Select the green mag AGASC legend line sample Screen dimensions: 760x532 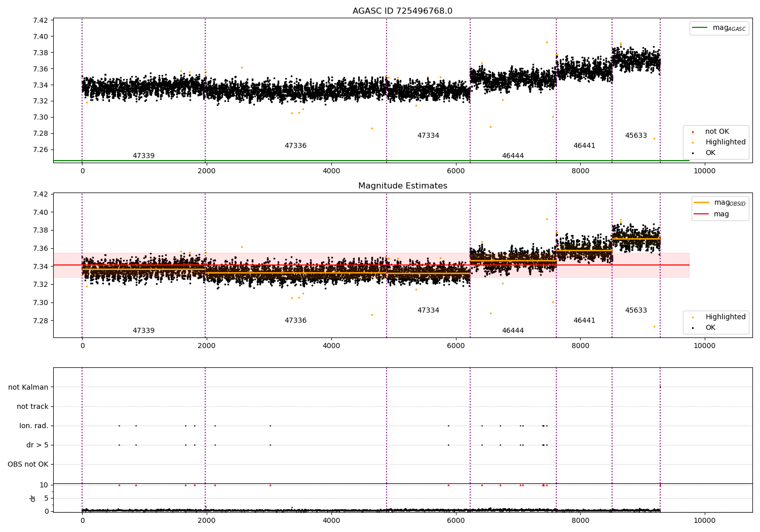pyautogui.click(x=700, y=28)
